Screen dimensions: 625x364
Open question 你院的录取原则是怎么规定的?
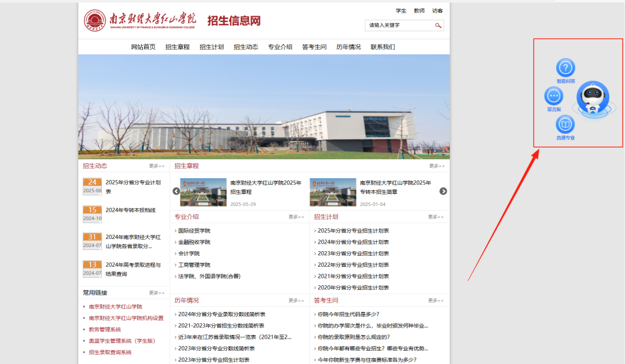pos(354,337)
